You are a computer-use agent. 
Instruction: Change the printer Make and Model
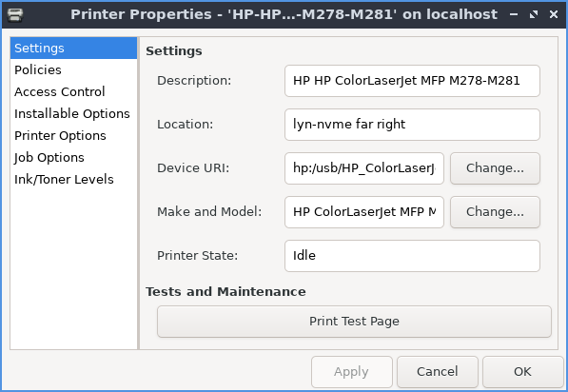[495, 212]
